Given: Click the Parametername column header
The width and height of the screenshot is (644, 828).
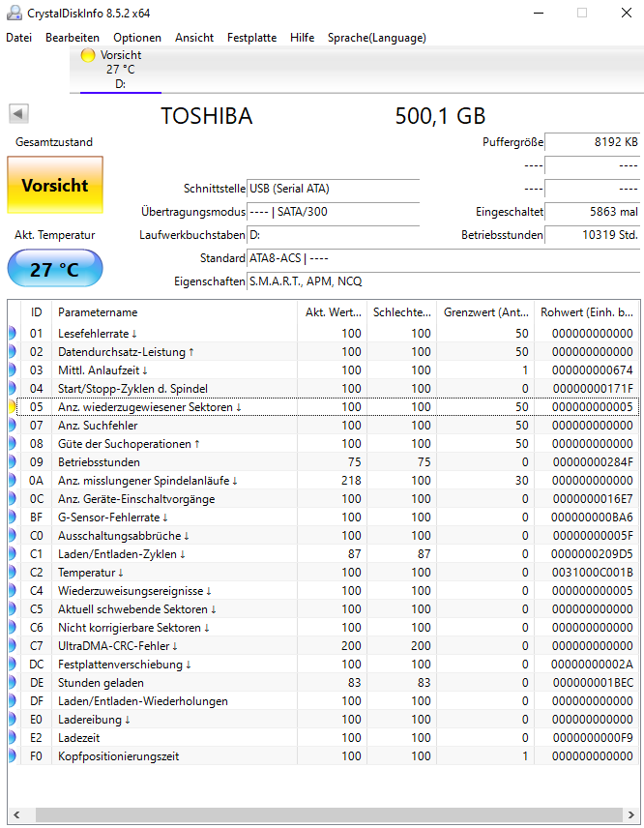Looking at the screenshot, I should [x=174, y=312].
